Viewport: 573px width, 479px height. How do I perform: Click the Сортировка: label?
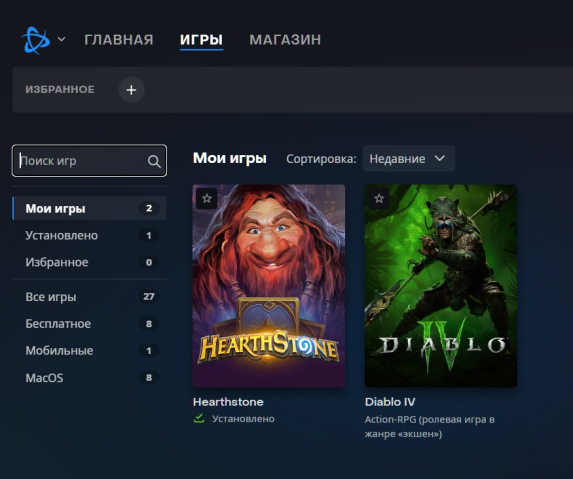pos(321,159)
